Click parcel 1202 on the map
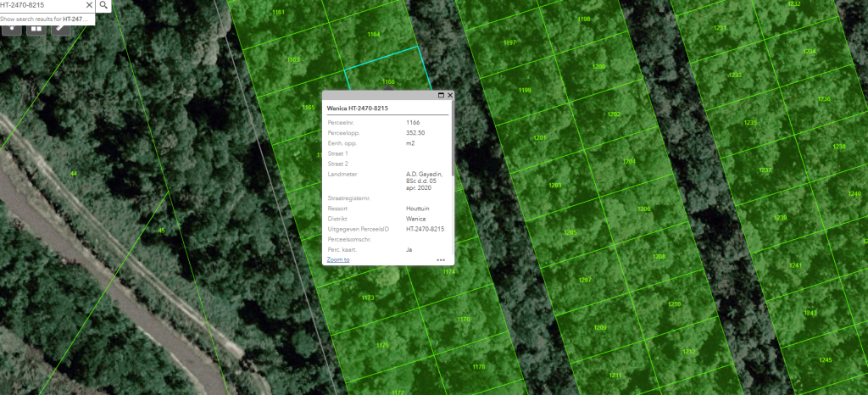868x395 pixels. [x=614, y=114]
